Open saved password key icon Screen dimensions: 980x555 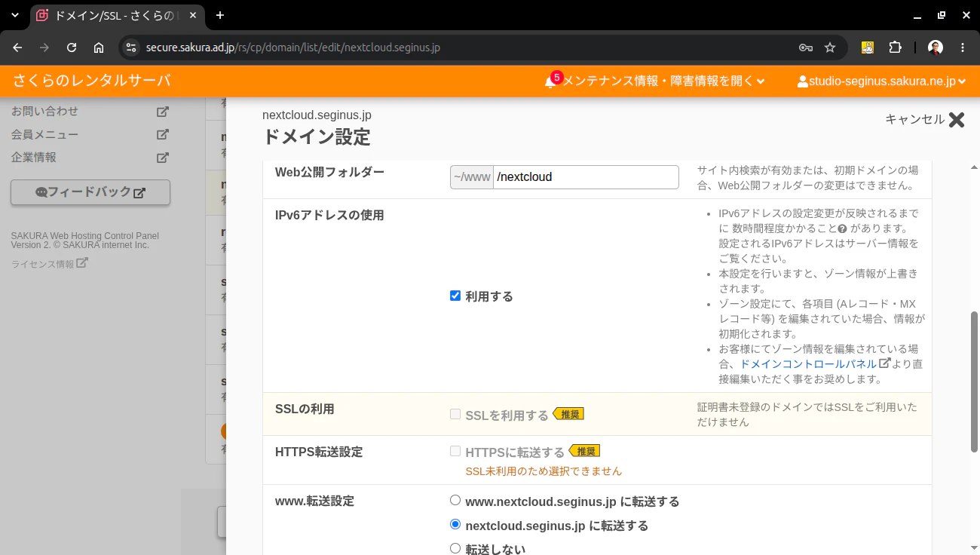(x=806, y=48)
